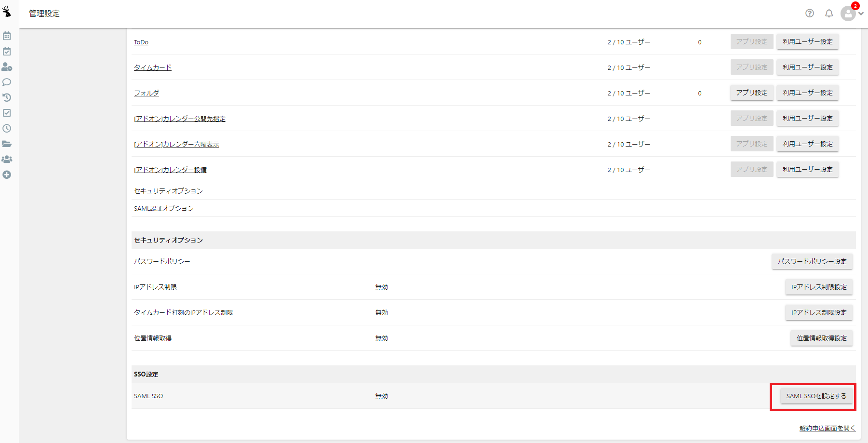This screenshot has width=868, height=443.
Task: Open the calendar icon in the sidebar
Action: point(7,36)
